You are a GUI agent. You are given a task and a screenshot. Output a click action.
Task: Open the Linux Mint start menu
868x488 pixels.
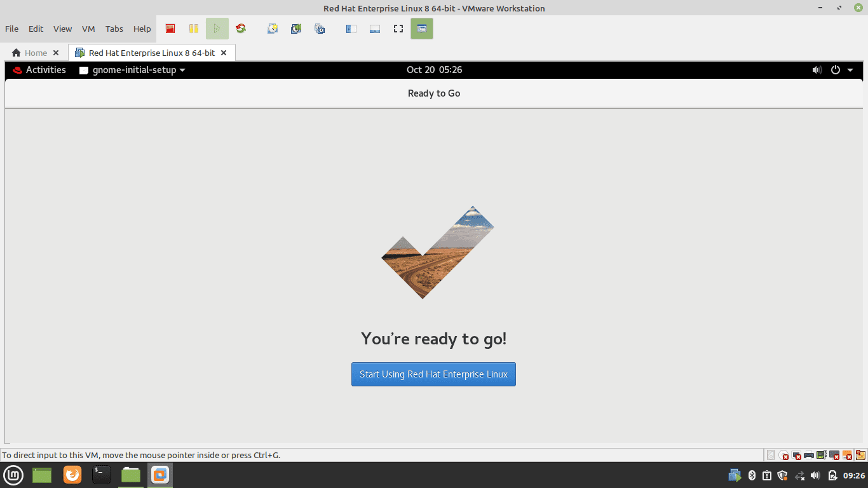[13, 475]
